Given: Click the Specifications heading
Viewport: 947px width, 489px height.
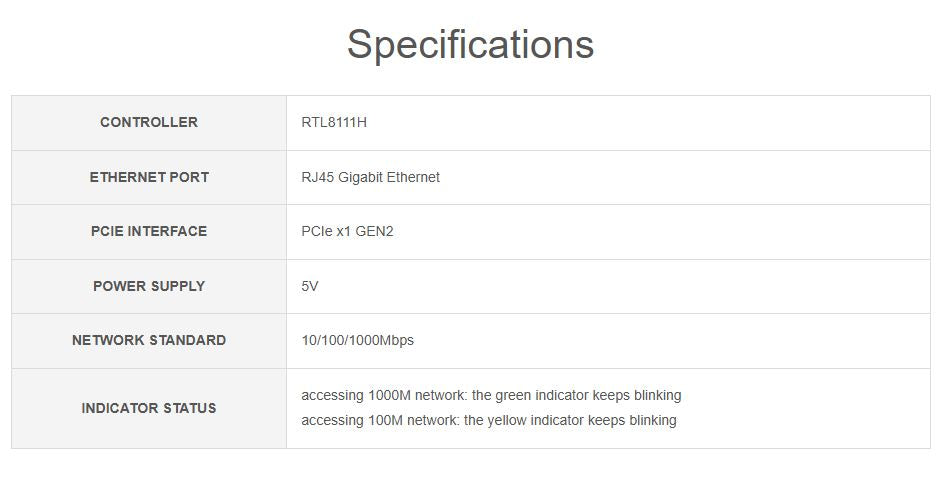Looking at the screenshot, I should click(470, 45).
